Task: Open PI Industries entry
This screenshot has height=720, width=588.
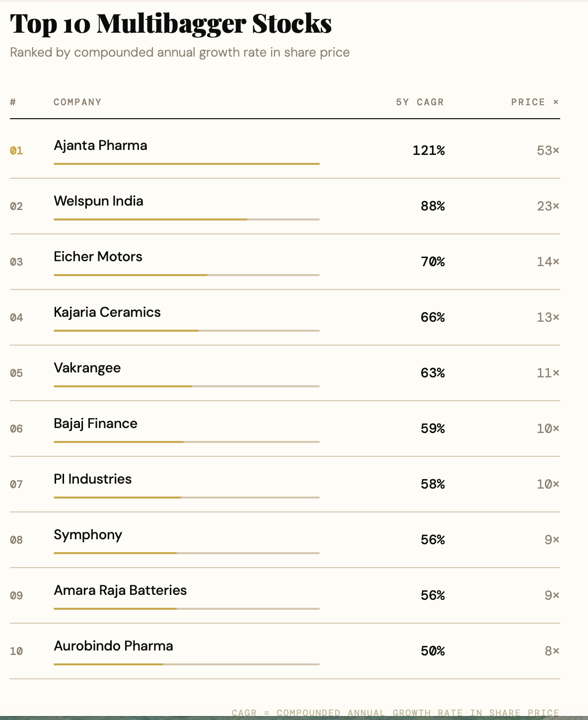Action: 93,479
